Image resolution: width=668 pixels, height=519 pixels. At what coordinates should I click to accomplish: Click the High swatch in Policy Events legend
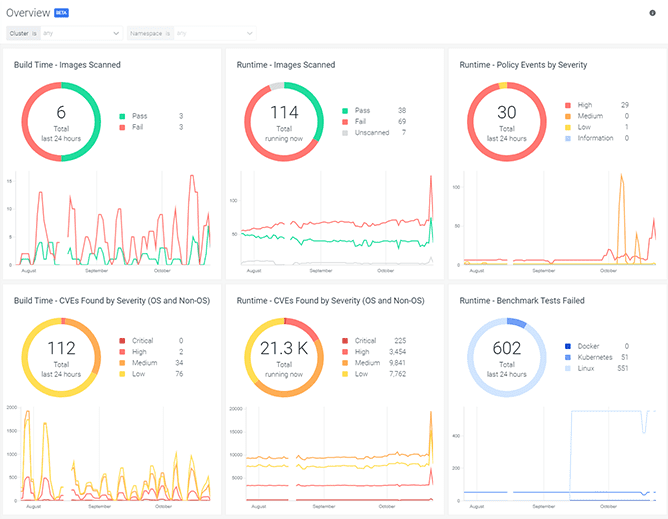tap(568, 105)
